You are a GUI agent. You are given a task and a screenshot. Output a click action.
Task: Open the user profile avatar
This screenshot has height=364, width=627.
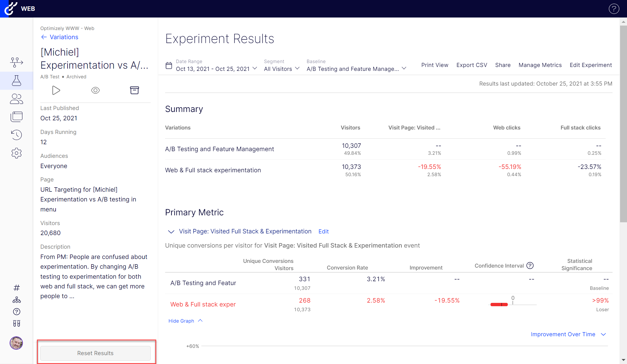click(16, 343)
